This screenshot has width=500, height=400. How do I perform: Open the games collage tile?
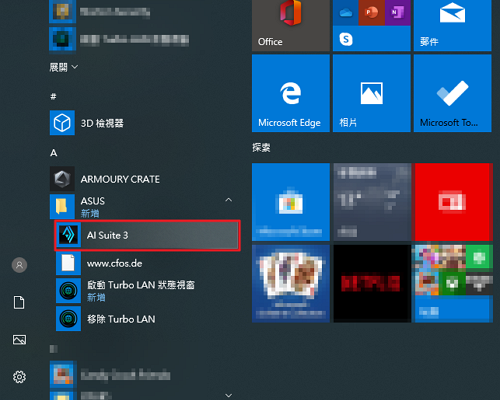452,284
